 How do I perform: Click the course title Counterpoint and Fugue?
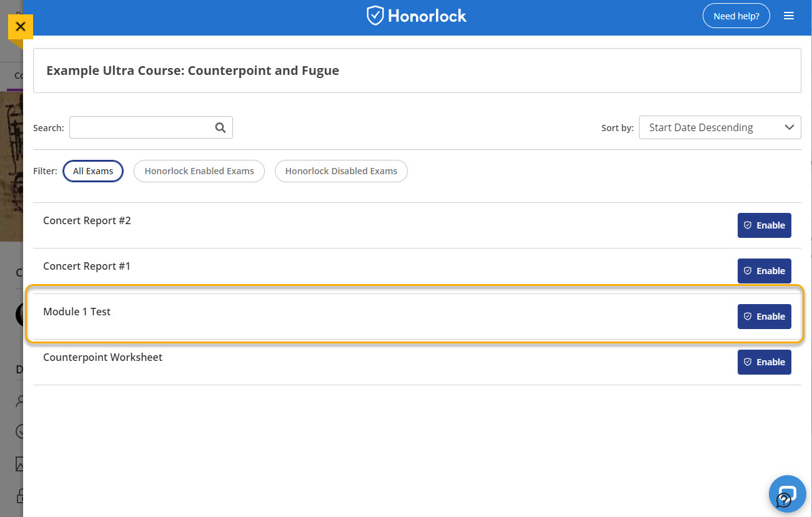tap(192, 71)
